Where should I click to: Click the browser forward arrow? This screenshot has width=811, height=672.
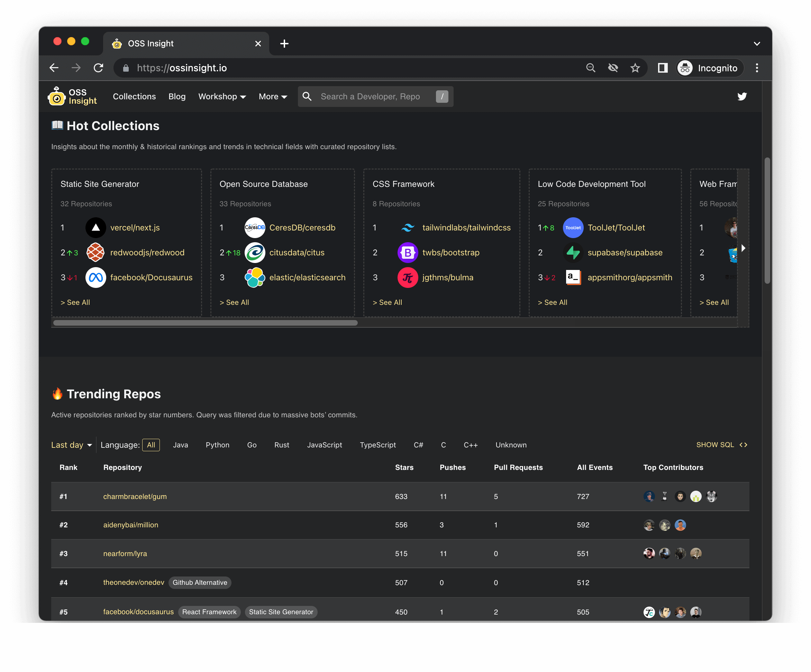76,68
